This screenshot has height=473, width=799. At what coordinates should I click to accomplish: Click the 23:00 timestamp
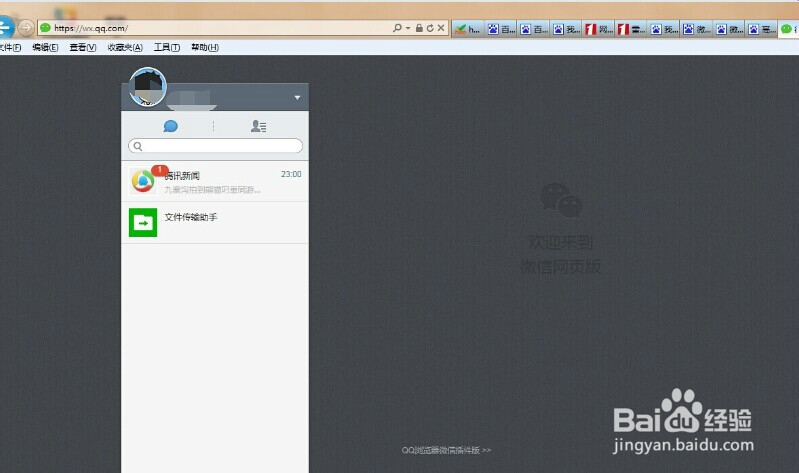(291, 174)
